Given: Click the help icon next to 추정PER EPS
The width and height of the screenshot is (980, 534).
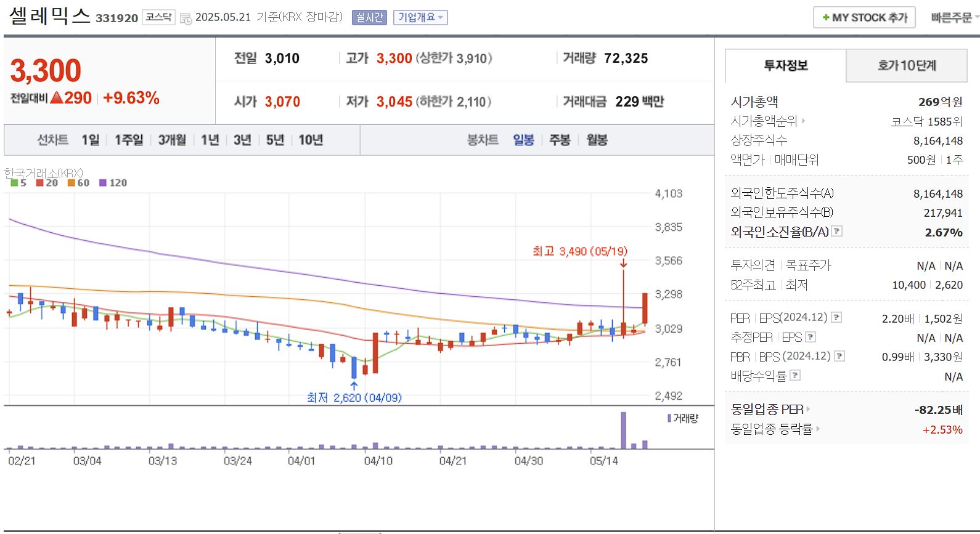Looking at the screenshot, I should (811, 337).
